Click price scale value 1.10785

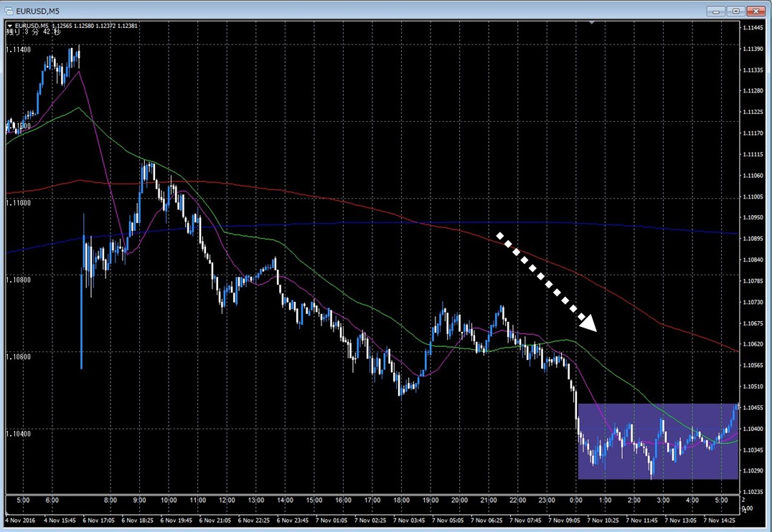pyautogui.click(x=752, y=280)
